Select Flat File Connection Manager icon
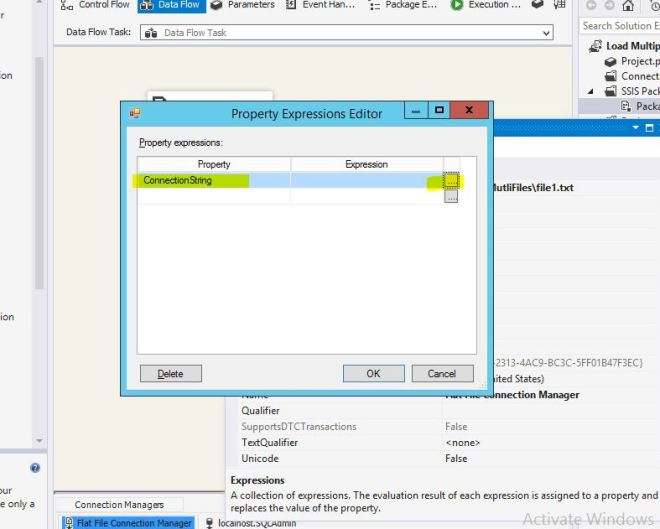 coord(68,523)
